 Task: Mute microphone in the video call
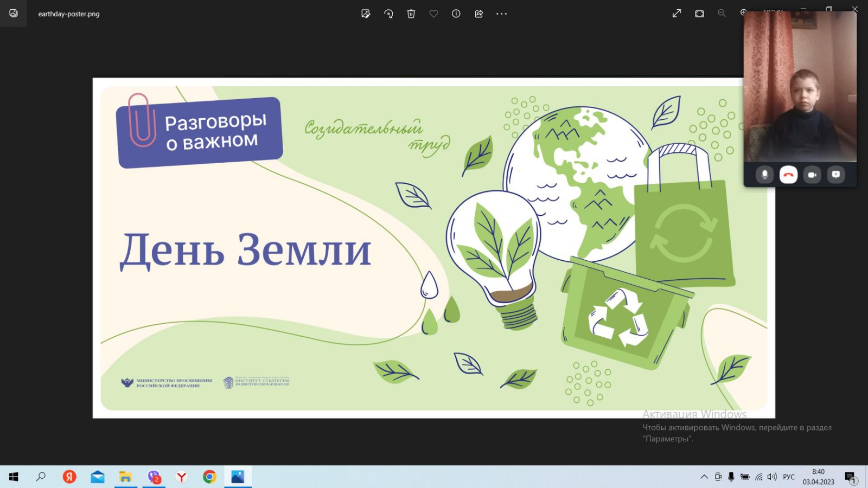pyautogui.click(x=764, y=175)
